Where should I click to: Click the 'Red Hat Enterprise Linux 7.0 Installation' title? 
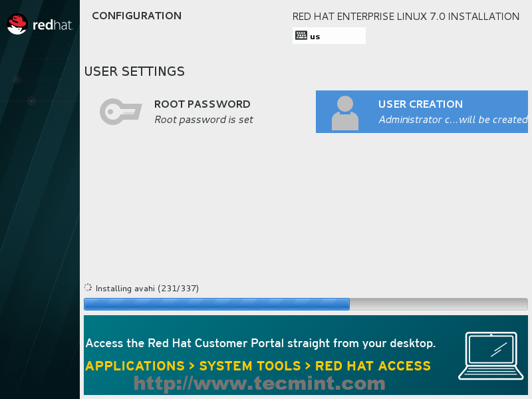click(406, 17)
